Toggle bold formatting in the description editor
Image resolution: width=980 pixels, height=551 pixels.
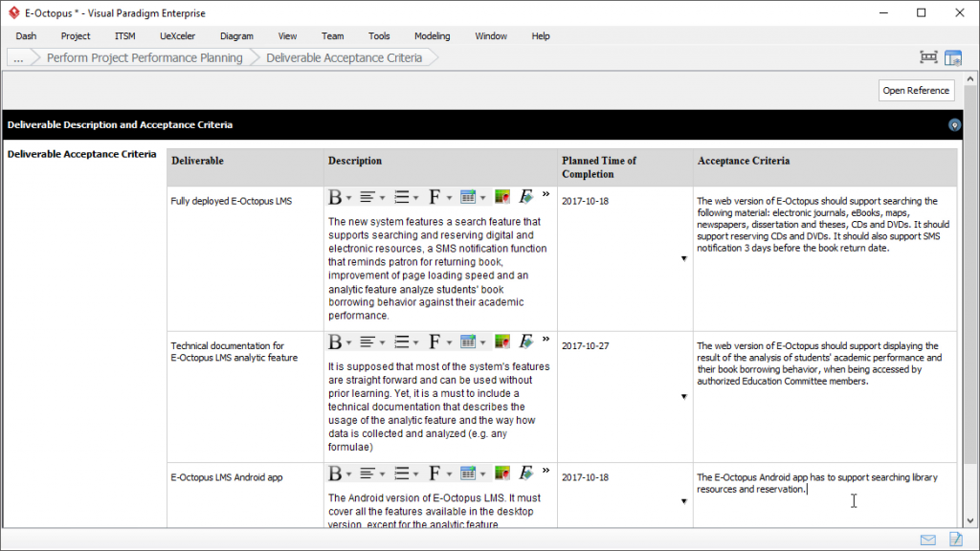tap(333, 196)
